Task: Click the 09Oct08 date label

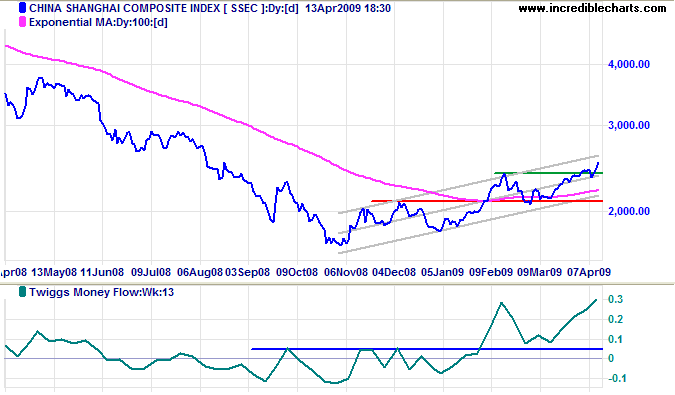Action: click(297, 272)
